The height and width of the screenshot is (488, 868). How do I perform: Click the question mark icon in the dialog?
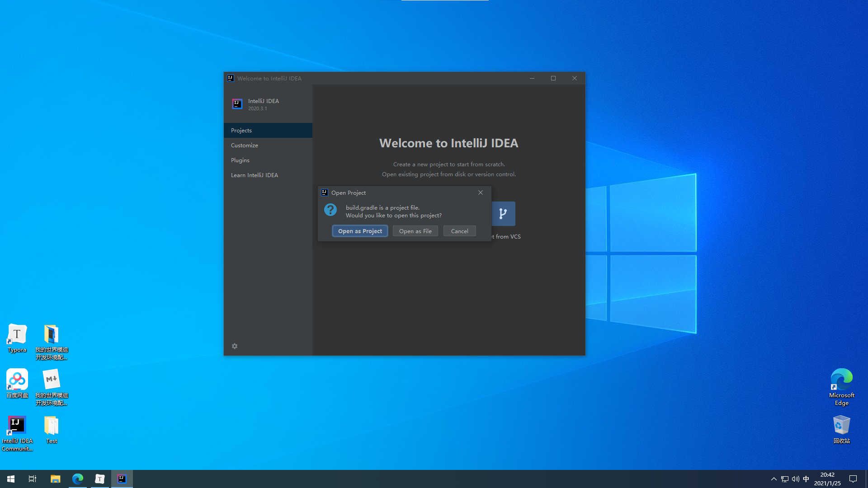(x=330, y=210)
